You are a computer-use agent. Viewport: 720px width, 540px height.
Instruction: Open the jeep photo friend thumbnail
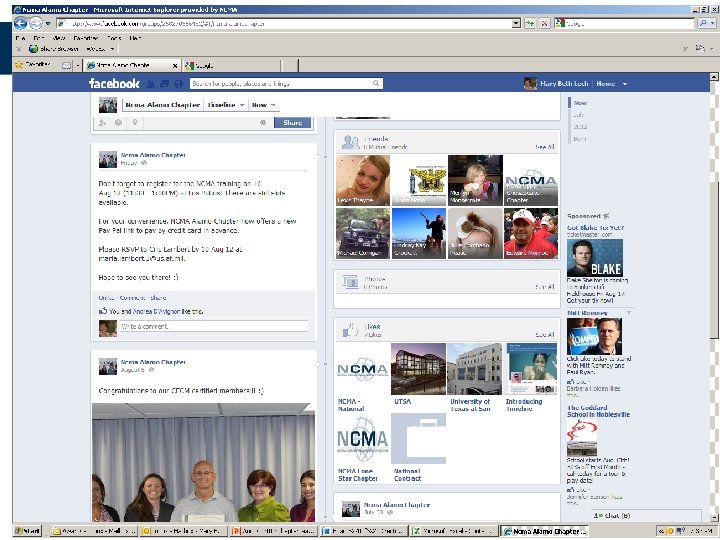363,233
